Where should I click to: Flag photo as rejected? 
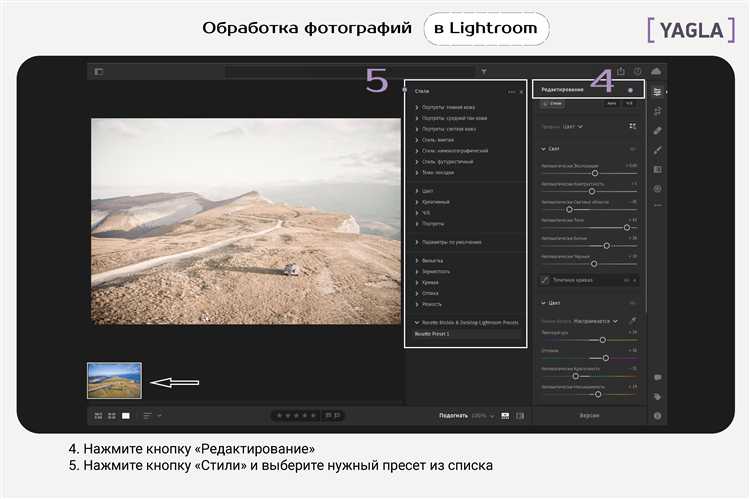pyautogui.click(x=337, y=415)
